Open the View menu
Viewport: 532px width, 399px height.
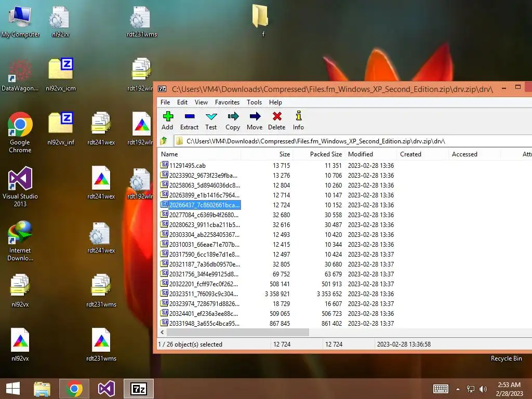click(201, 102)
